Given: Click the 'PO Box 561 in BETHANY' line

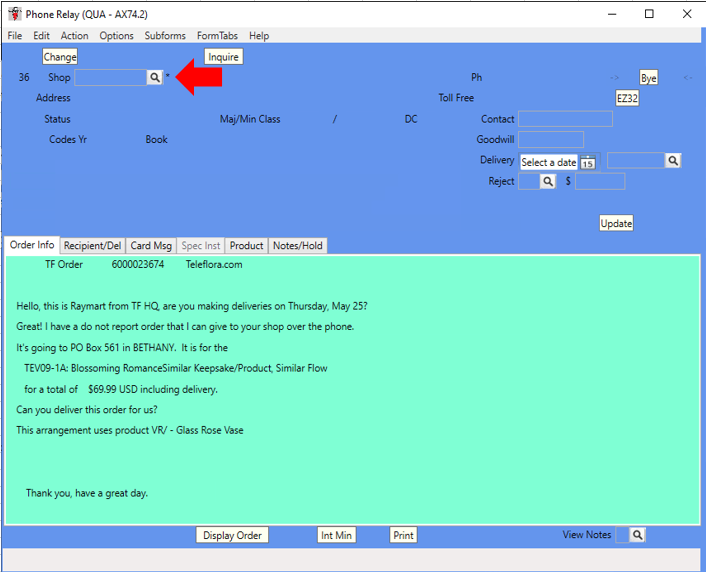Looking at the screenshot, I should 122,348.
